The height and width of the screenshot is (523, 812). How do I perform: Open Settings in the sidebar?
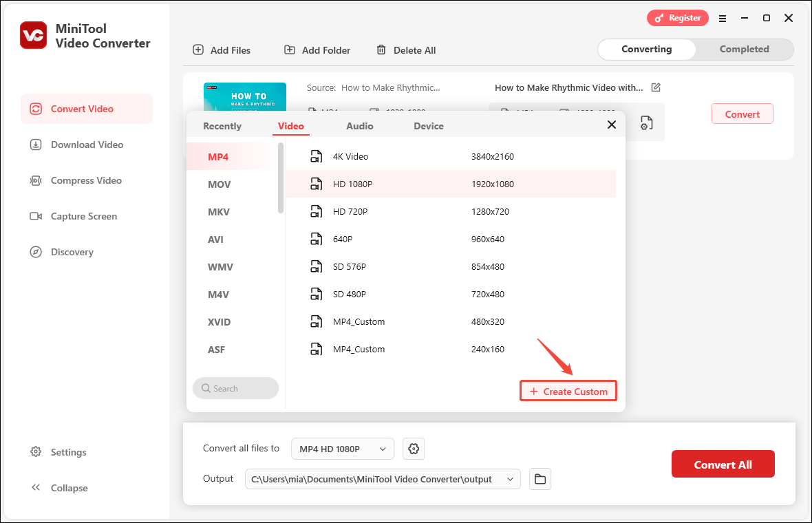58,452
